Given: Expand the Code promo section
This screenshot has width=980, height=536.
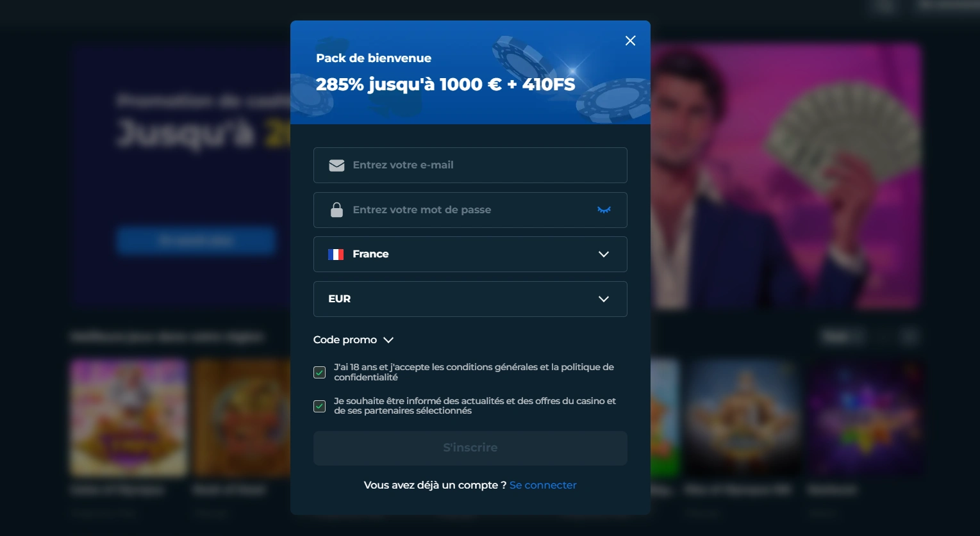Looking at the screenshot, I should (x=353, y=340).
